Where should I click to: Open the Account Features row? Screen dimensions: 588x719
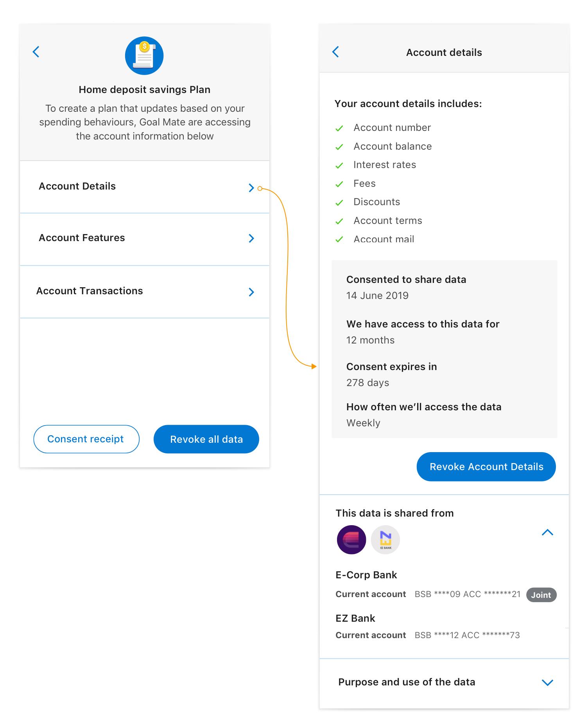point(145,238)
